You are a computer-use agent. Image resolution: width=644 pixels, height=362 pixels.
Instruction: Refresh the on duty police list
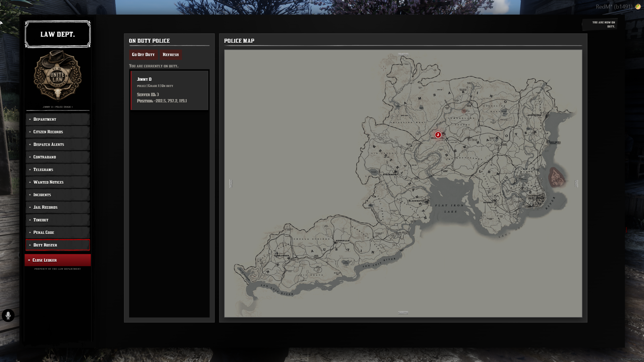click(x=171, y=55)
